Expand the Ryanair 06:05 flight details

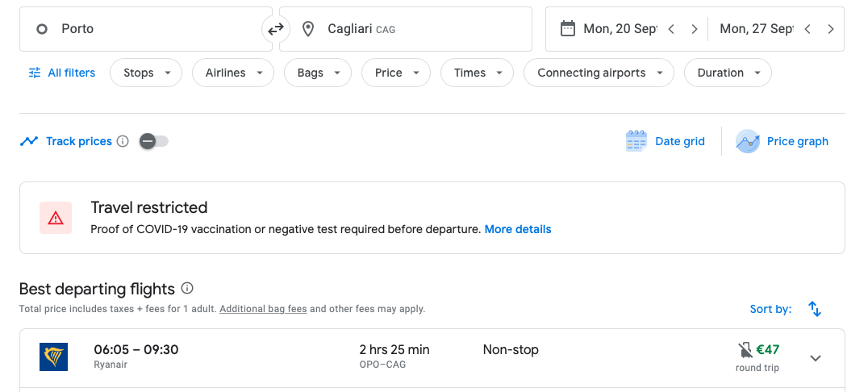coord(815,357)
